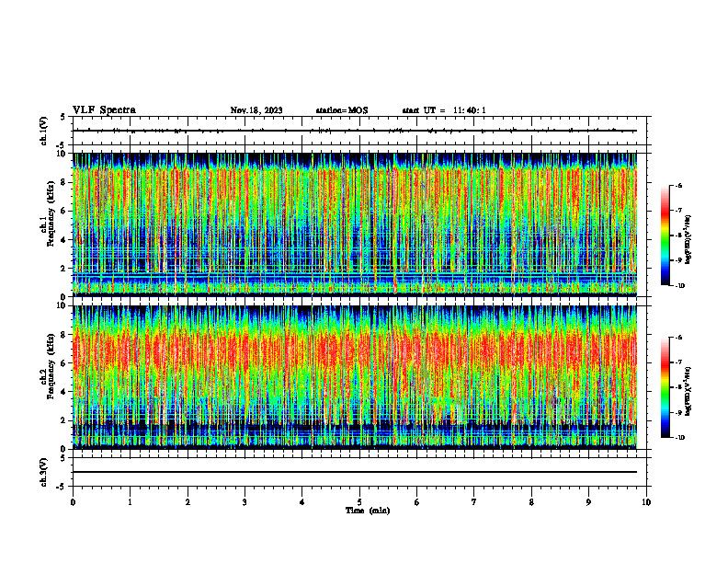Click the "Time (min)" axis label

(368, 511)
